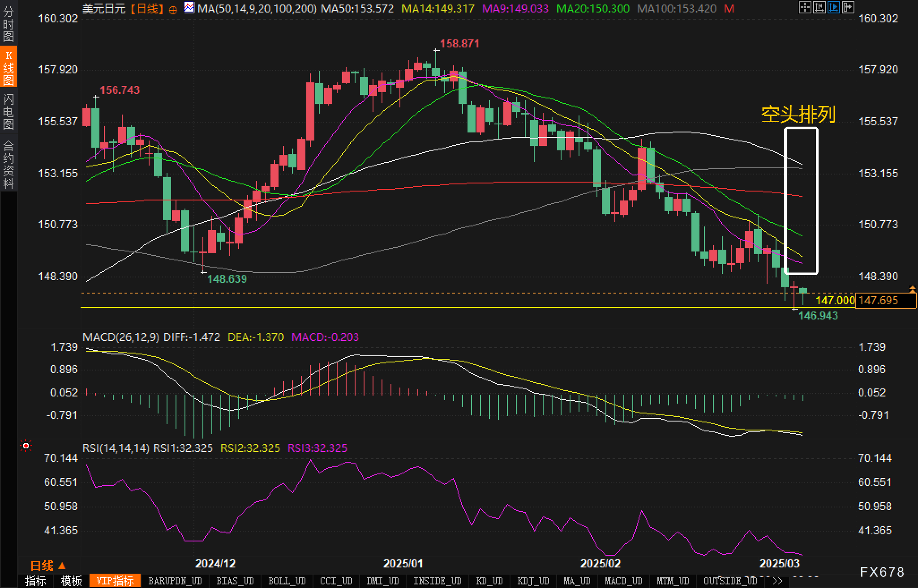This screenshot has height=588, width=918.
Task: Click the orange price alert bell icon
Action: point(912,289)
